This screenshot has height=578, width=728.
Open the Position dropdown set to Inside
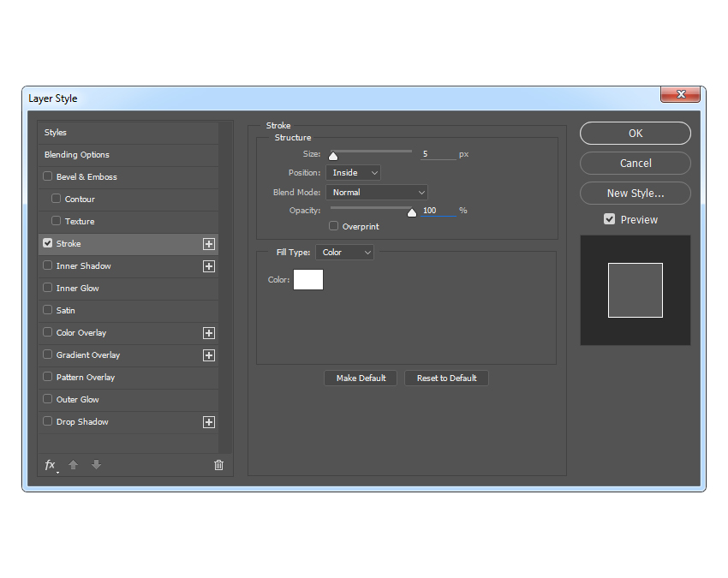click(353, 173)
